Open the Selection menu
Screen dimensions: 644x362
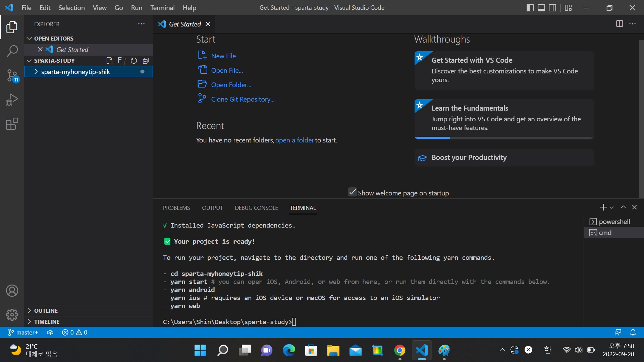coord(71,7)
